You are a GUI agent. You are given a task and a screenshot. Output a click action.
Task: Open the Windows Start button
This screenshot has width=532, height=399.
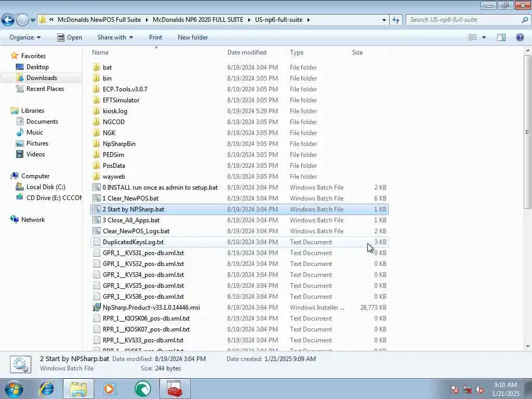click(x=14, y=389)
